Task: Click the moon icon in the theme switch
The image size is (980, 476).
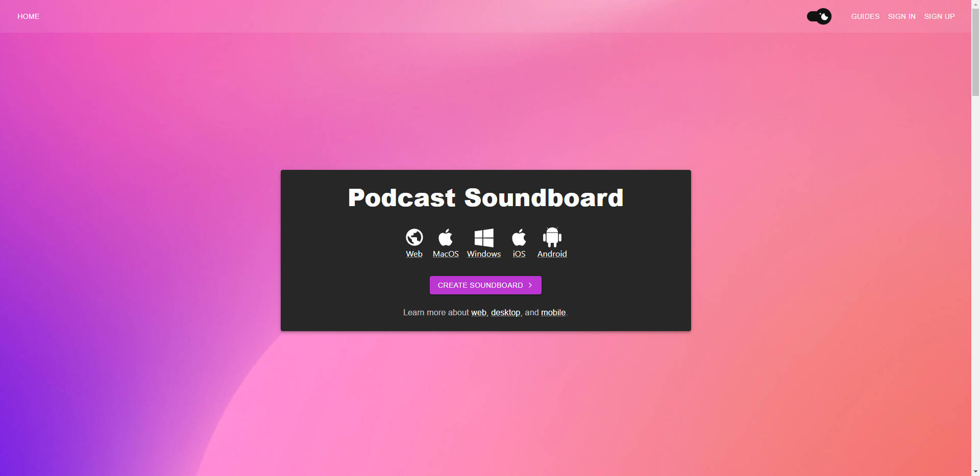Action: (824, 17)
